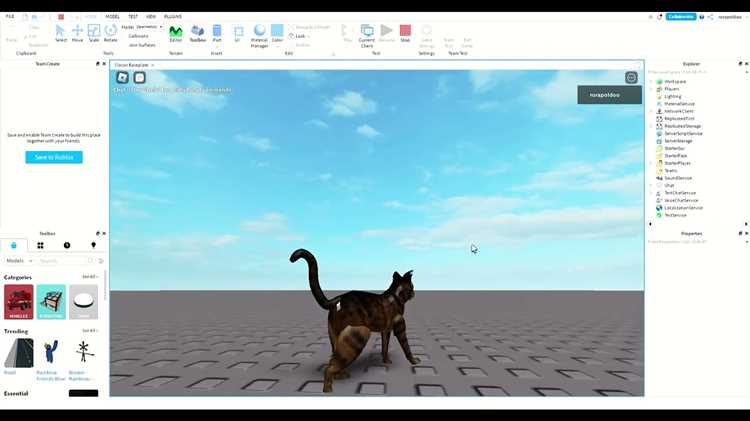The height and width of the screenshot is (421, 750).
Task: Focus the Toolbox search field
Action: (x=62, y=261)
